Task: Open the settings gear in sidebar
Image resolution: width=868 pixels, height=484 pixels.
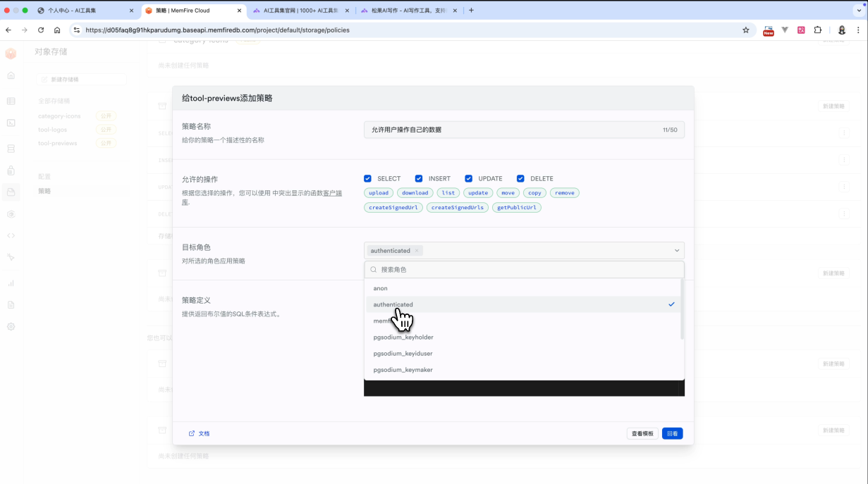Action: [x=11, y=327]
